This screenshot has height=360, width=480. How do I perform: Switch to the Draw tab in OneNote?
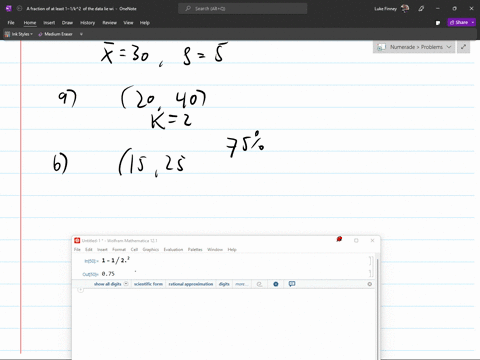67,23
